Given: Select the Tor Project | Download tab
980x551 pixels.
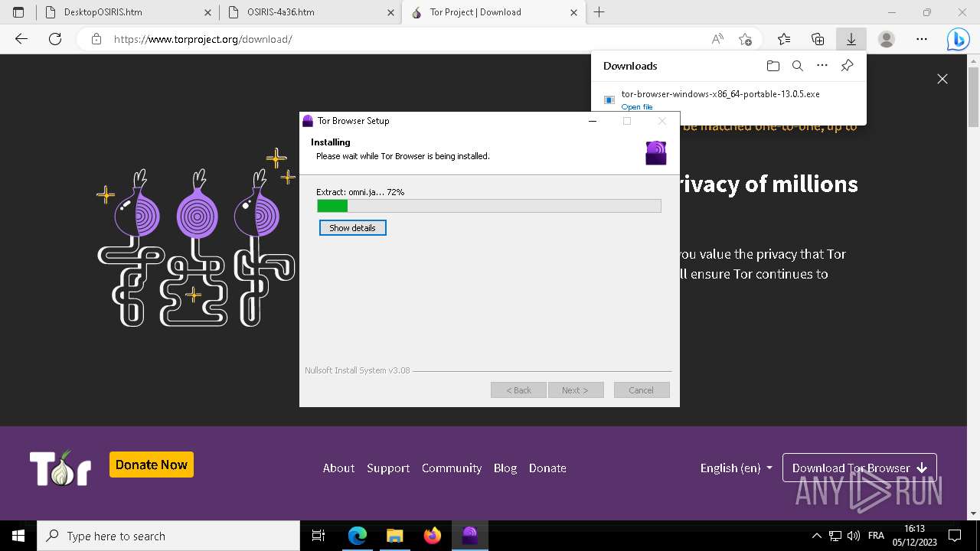Looking at the screenshot, I should (495, 12).
